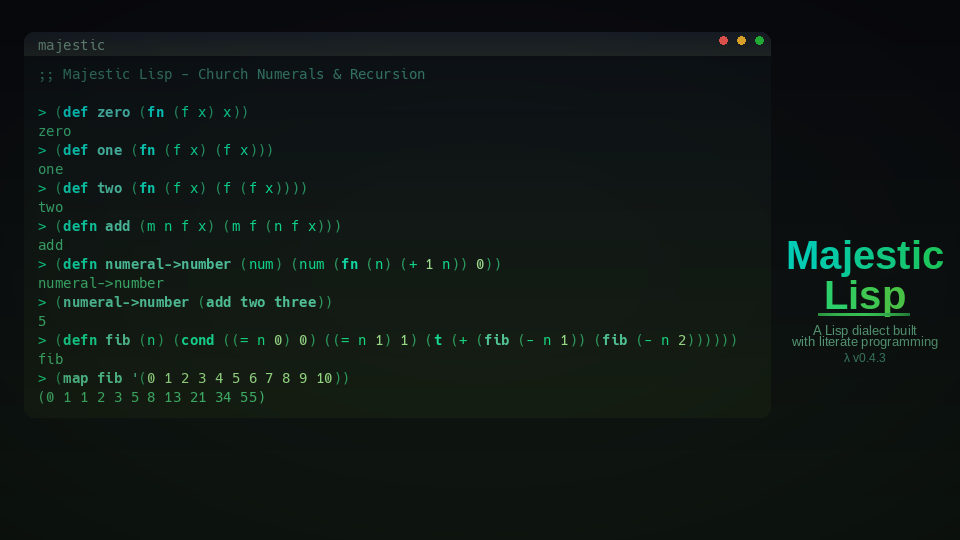
Task: Click the 'fib' output line
Action: point(50,359)
